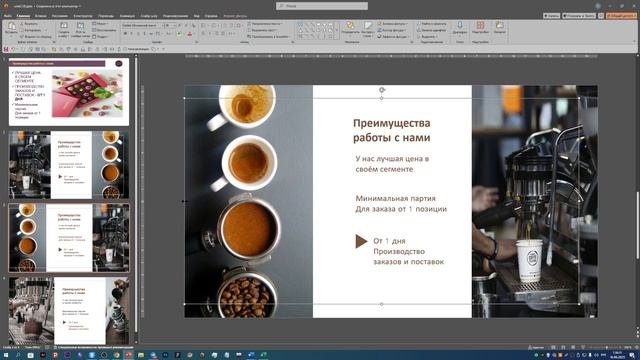Screen dimensions: 640x360
Task: Open the Select (Выделить) dropdown
Action: tap(427, 37)
